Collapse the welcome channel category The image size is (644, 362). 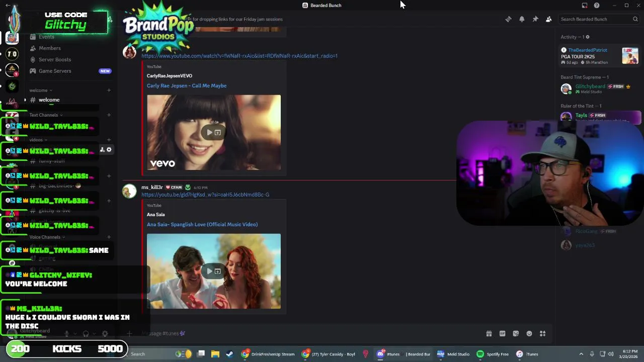click(x=40, y=90)
